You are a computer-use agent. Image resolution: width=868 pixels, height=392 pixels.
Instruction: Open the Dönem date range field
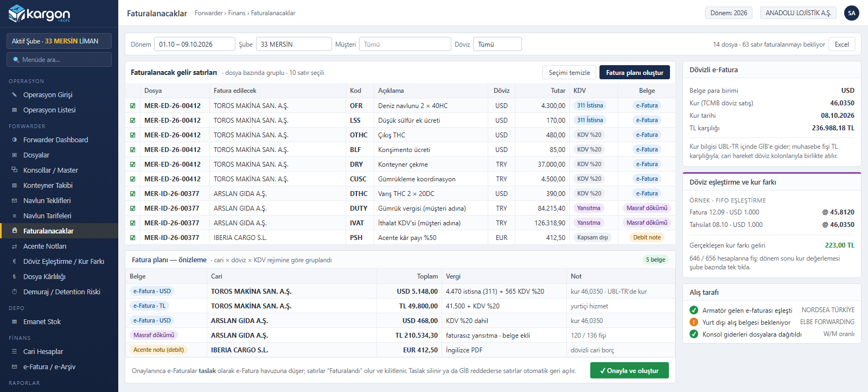[195, 45]
